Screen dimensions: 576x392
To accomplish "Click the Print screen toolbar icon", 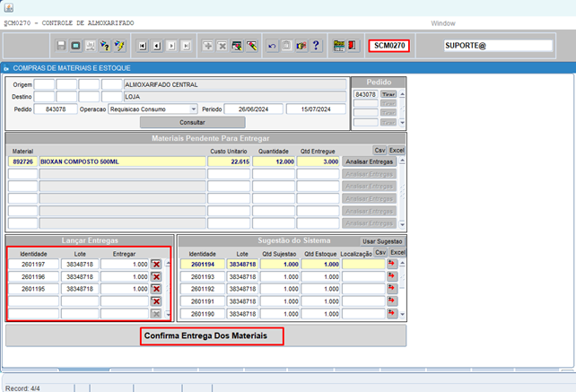I will click(75, 46).
